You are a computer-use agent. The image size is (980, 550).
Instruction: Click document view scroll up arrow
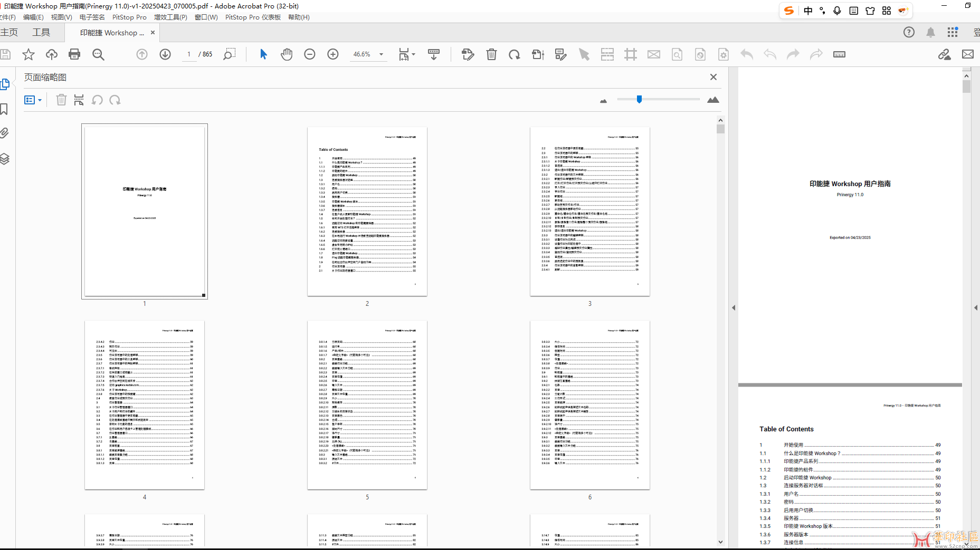tap(966, 75)
